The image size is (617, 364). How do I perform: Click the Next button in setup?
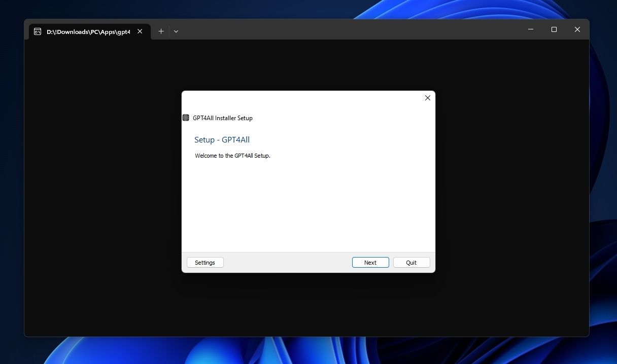tap(370, 263)
